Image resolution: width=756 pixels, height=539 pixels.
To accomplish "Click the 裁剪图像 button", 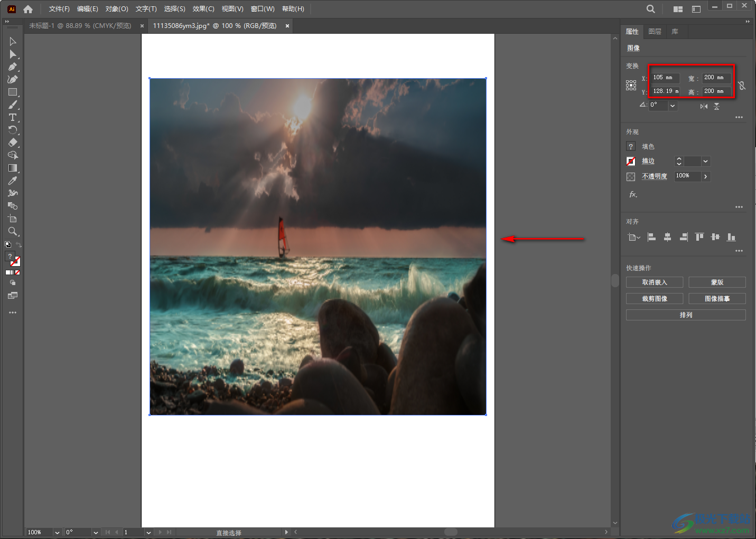I will [x=655, y=299].
